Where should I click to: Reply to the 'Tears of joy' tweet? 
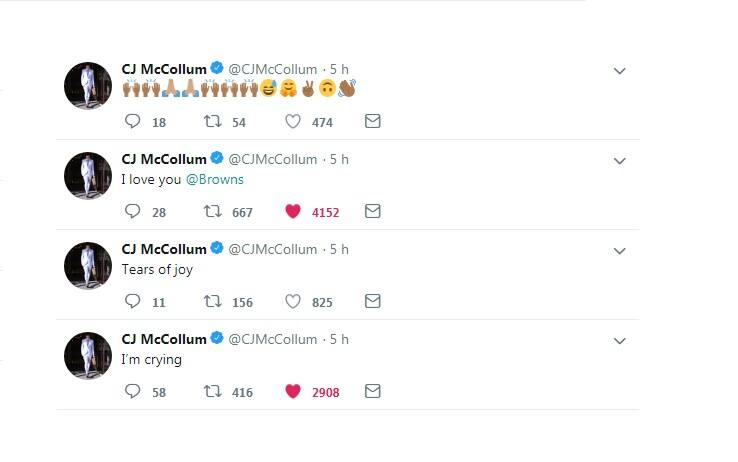(x=132, y=301)
